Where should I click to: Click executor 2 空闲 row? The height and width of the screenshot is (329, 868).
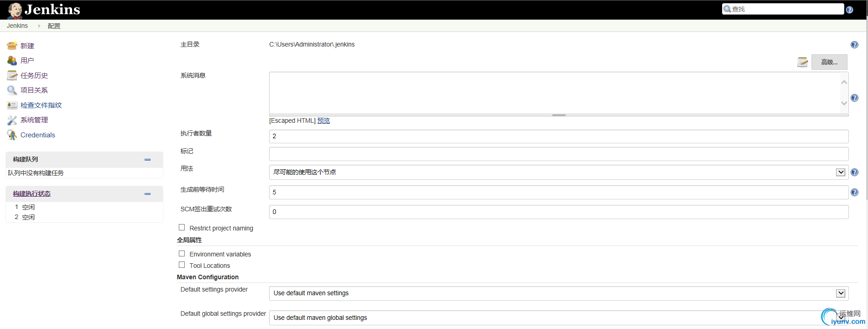(x=84, y=217)
